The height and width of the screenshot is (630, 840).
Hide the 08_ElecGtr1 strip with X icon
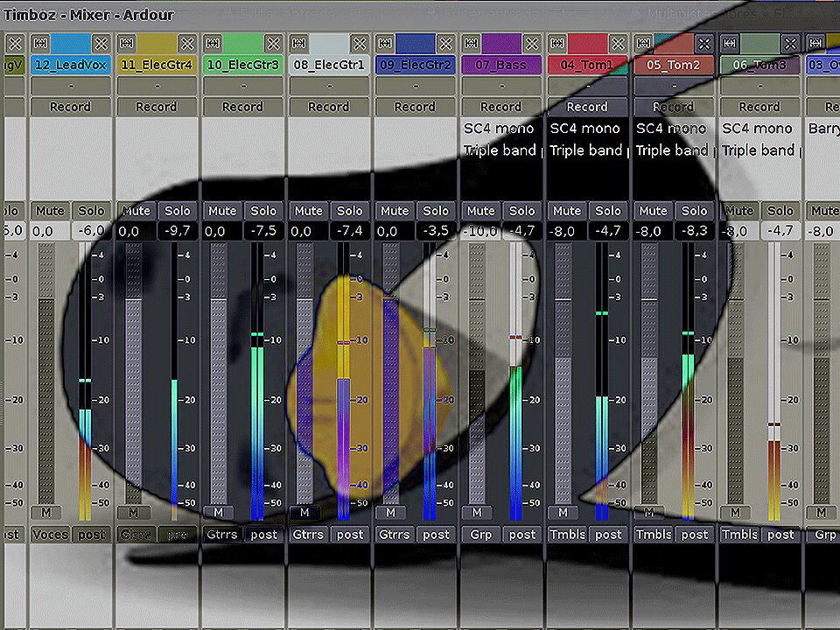360,44
